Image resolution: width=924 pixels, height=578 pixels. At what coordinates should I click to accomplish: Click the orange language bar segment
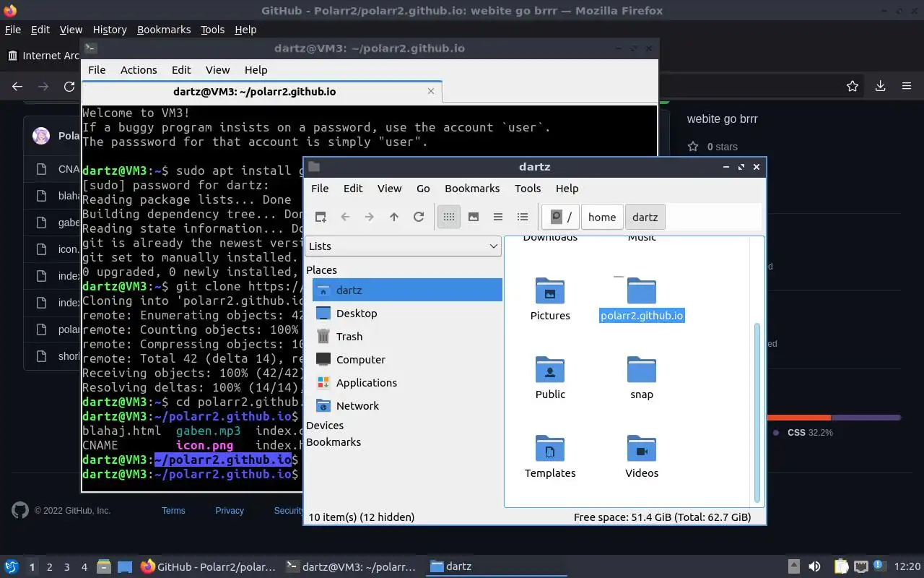tap(799, 418)
